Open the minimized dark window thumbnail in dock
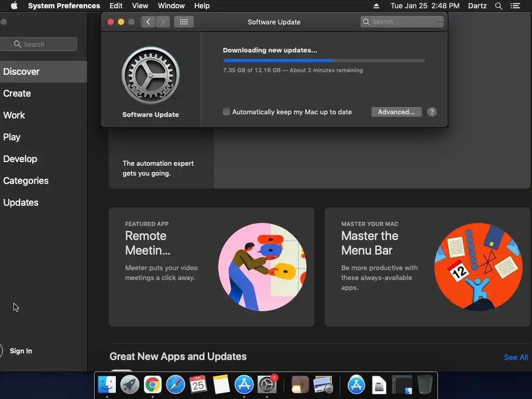The image size is (532, 399). click(402, 385)
